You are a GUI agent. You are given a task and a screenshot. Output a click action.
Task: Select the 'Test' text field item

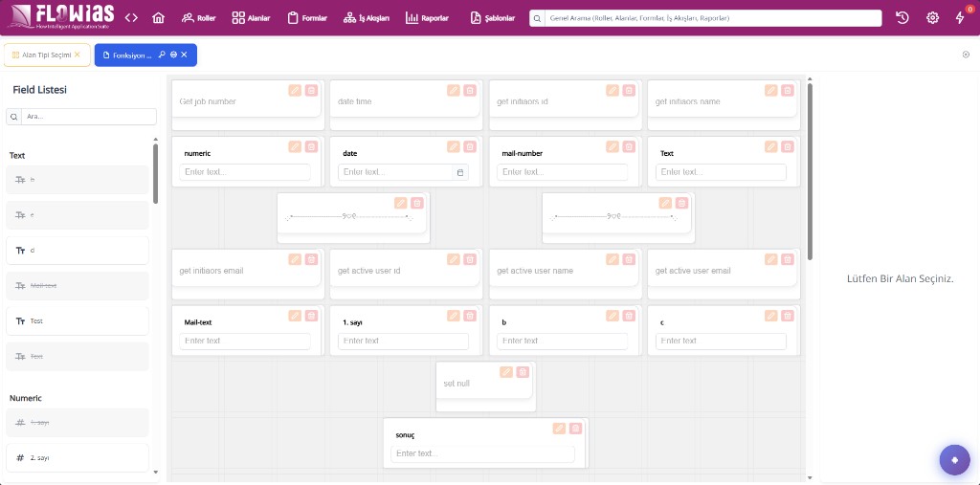pyautogui.click(x=78, y=320)
